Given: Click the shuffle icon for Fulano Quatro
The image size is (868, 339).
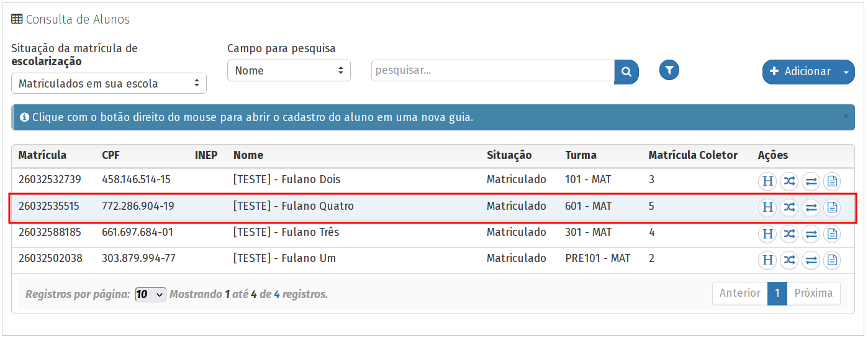Looking at the screenshot, I should (789, 208).
